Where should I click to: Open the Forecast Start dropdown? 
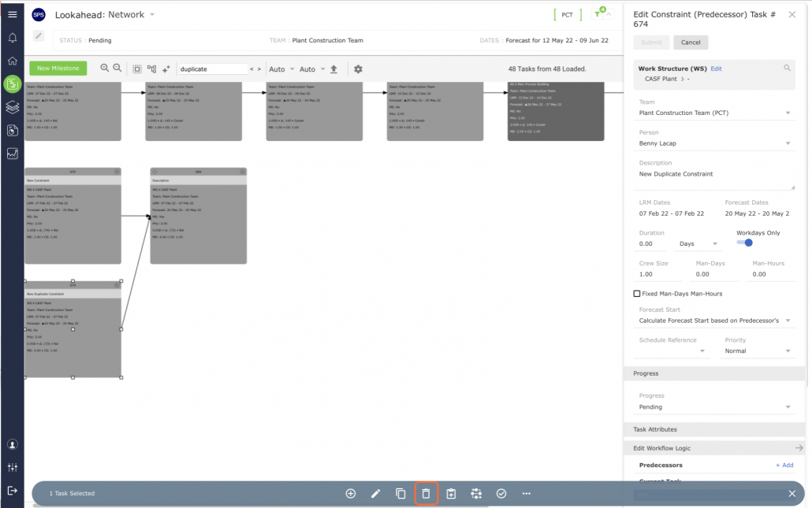click(714, 321)
